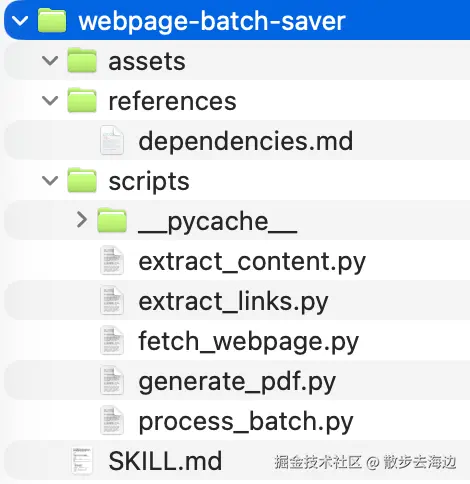Click the SKILL.md document icon
The height and width of the screenshot is (484, 470).
coord(82,460)
